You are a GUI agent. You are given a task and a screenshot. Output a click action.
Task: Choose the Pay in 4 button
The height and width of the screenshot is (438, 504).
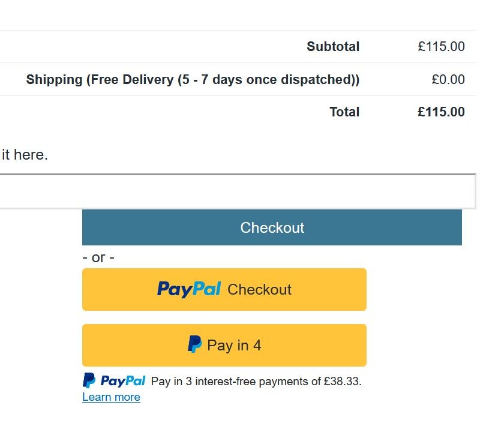pyautogui.click(x=224, y=345)
